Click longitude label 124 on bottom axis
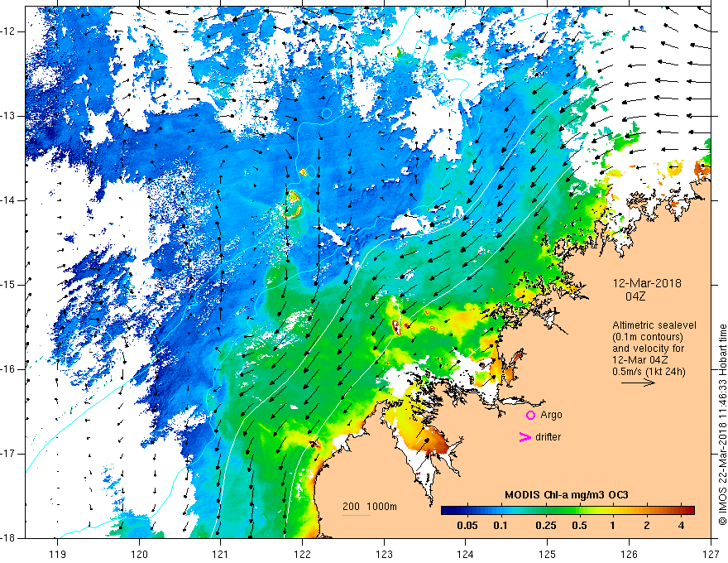Screen dimensions: 728x563 466,554
